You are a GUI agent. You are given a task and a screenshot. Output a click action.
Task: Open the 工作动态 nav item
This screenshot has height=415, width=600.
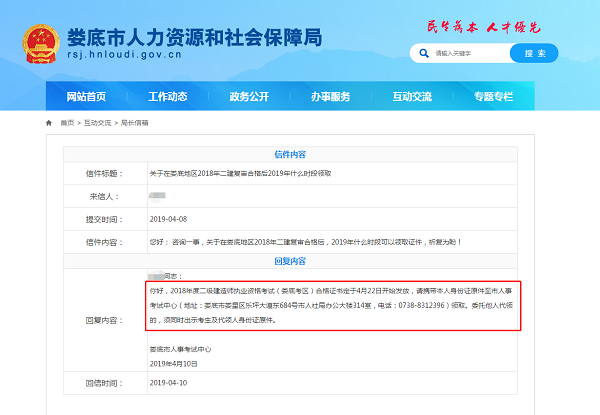point(168,96)
